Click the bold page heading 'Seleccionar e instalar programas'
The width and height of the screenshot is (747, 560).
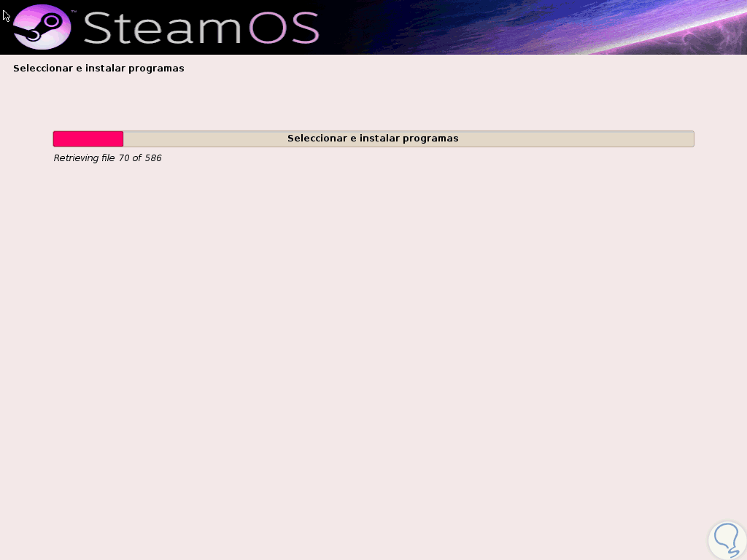pyautogui.click(x=98, y=68)
